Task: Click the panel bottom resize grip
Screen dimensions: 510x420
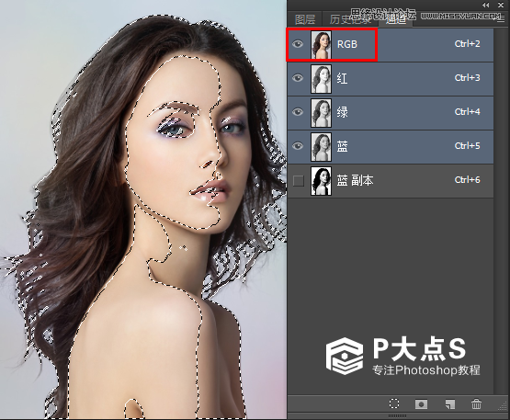Action: click(x=398, y=415)
